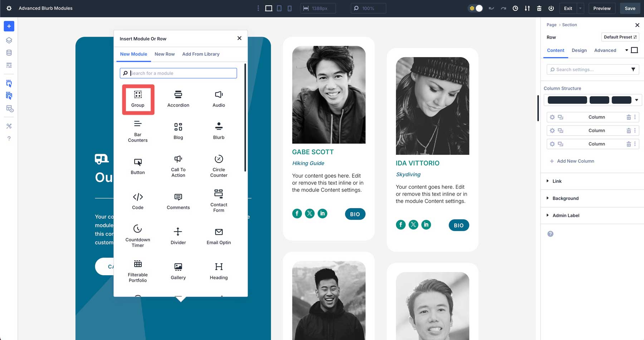Open the Design tab in the Row settings
Image resolution: width=644 pixels, height=340 pixels.
(579, 50)
